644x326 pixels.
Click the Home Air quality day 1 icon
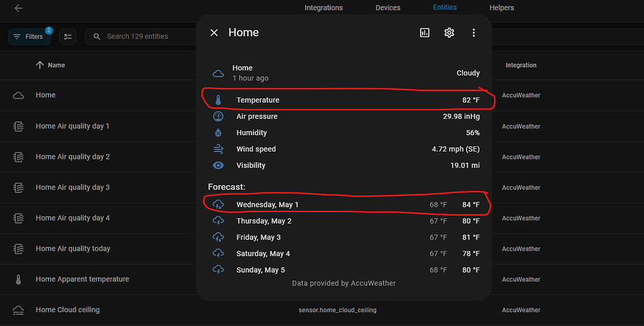(18, 126)
